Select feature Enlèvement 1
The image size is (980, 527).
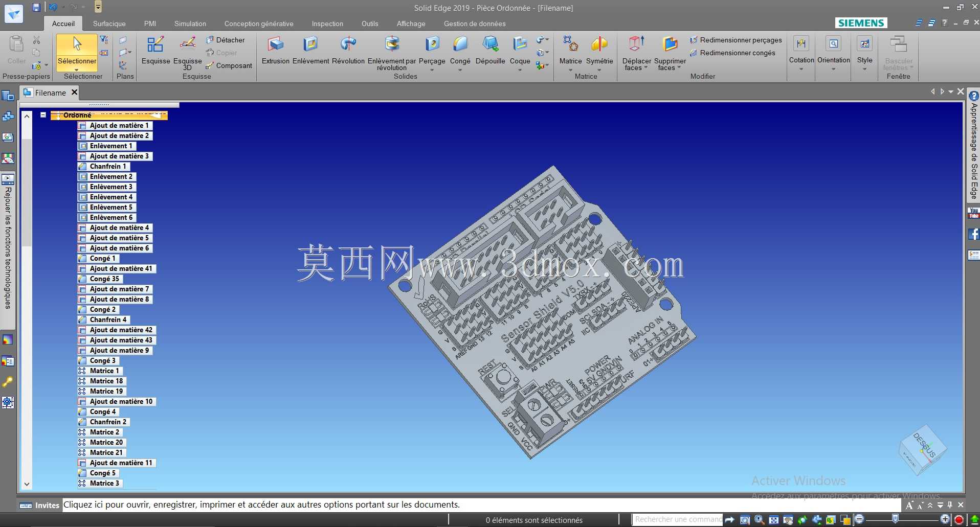pyautogui.click(x=107, y=146)
